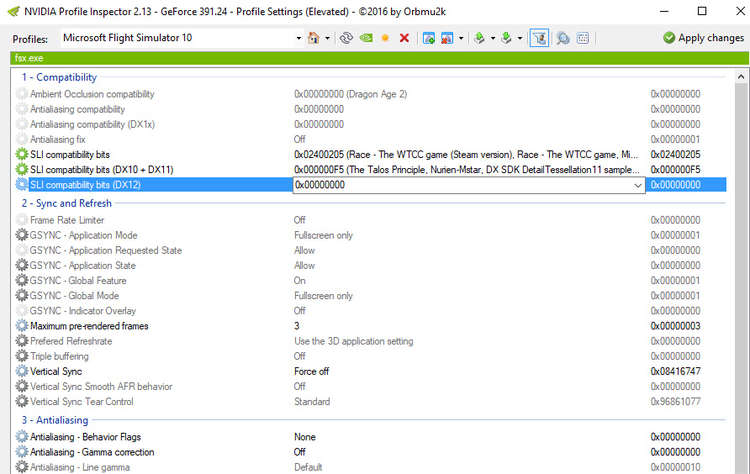750x474 pixels.
Task: Toggle show customized settings only filter button
Action: pyautogui.click(x=540, y=38)
